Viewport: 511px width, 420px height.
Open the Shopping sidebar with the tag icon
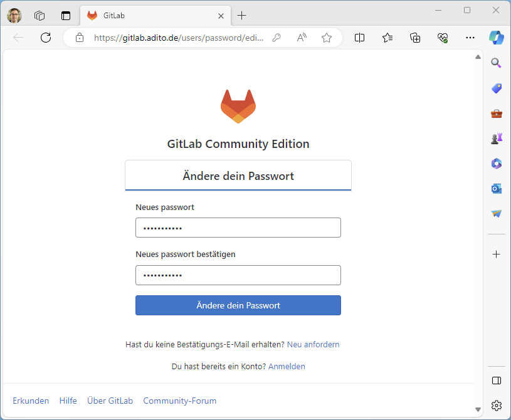[496, 88]
